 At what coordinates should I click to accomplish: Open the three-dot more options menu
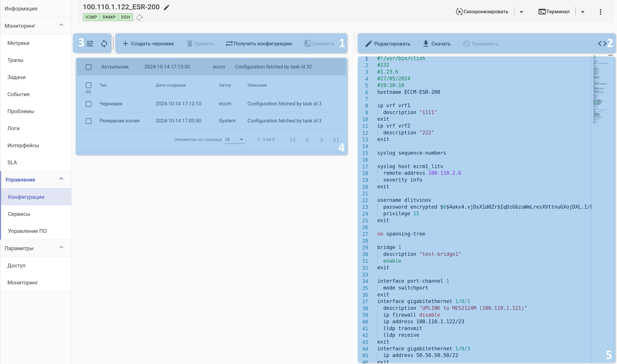coord(600,12)
